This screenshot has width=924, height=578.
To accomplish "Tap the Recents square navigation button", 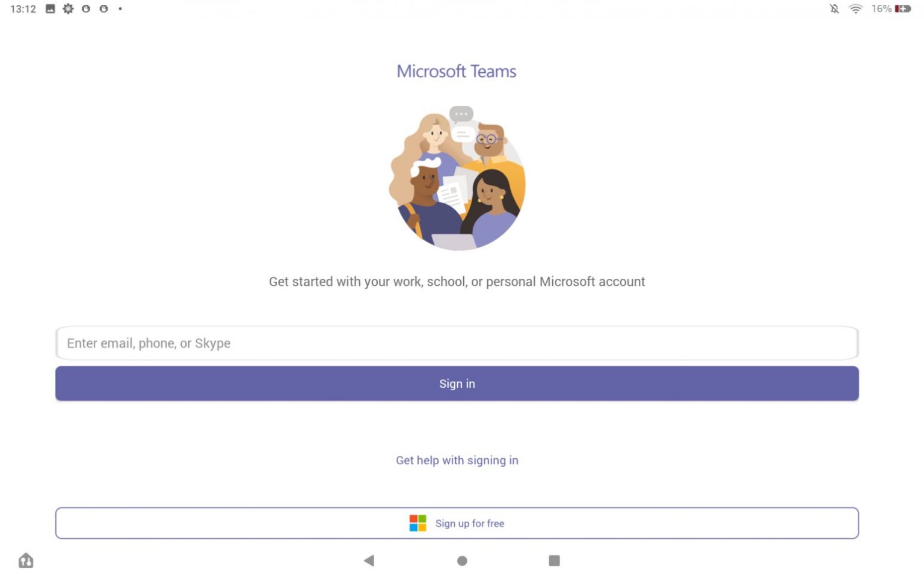I will tap(554, 560).
